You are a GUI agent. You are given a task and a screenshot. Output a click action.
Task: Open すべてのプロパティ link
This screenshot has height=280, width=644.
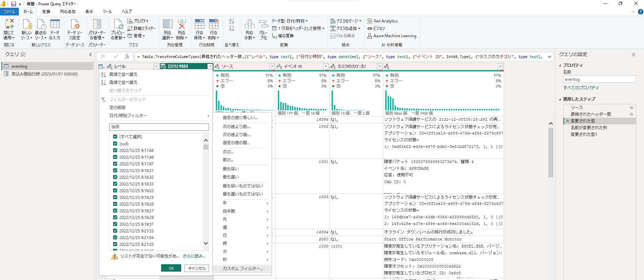pyautogui.click(x=581, y=88)
